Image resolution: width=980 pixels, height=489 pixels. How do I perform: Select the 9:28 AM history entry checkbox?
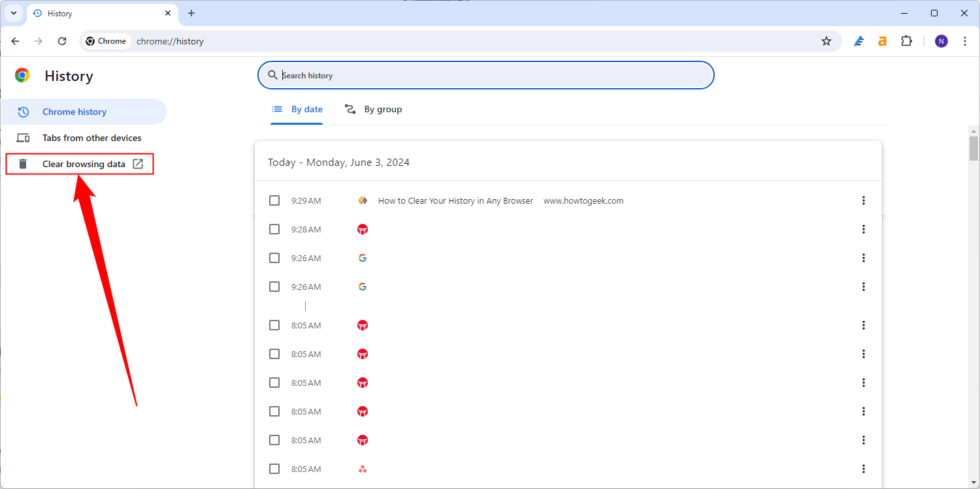pyautogui.click(x=274, y=229)
